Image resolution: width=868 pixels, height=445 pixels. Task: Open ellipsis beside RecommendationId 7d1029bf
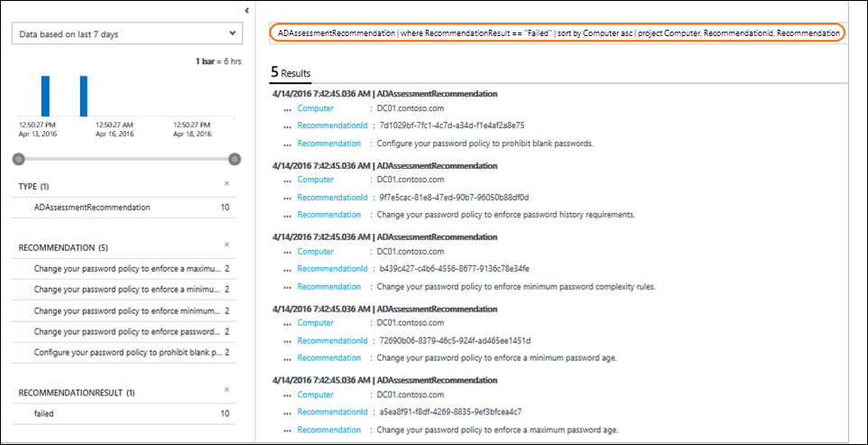tap(287, 125)
